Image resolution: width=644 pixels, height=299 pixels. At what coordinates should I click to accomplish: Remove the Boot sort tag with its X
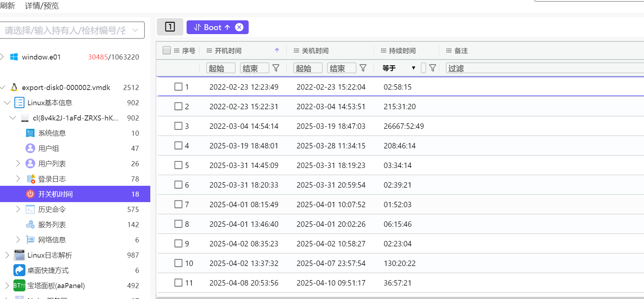tap(239, 27)
